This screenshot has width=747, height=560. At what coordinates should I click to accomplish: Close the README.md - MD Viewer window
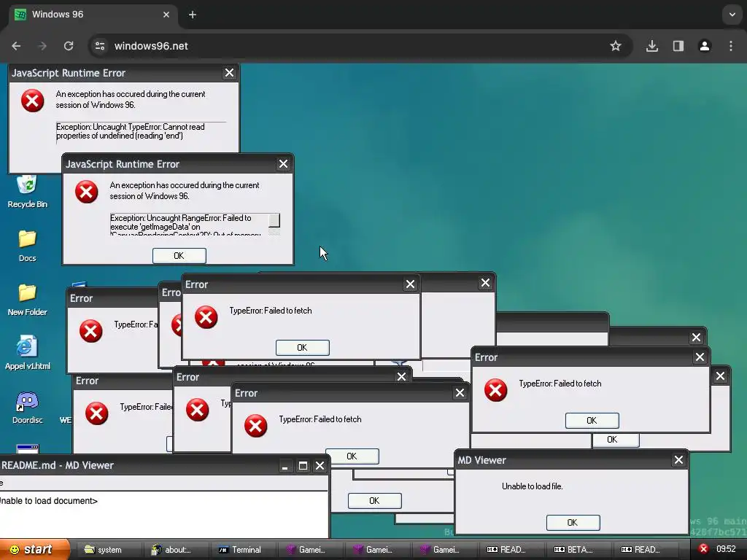tap(320, 466)
